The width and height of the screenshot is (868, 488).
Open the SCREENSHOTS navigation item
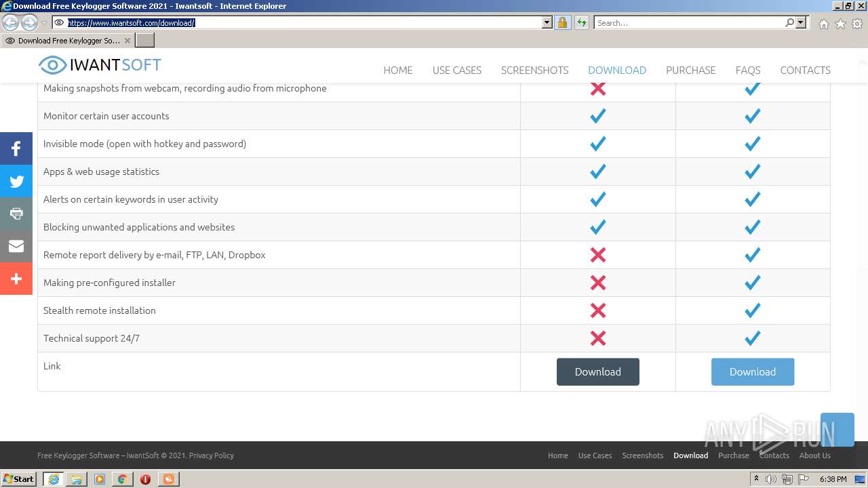click(534, 70)
